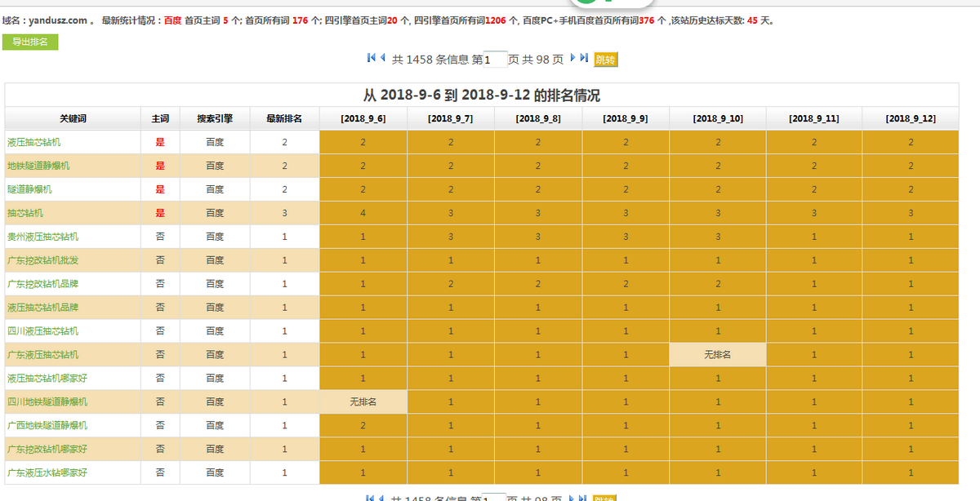Open the 广东液压水钻哪家好 keyword link
This screenshot has height=501, width=980.
[x=47, y=472]
